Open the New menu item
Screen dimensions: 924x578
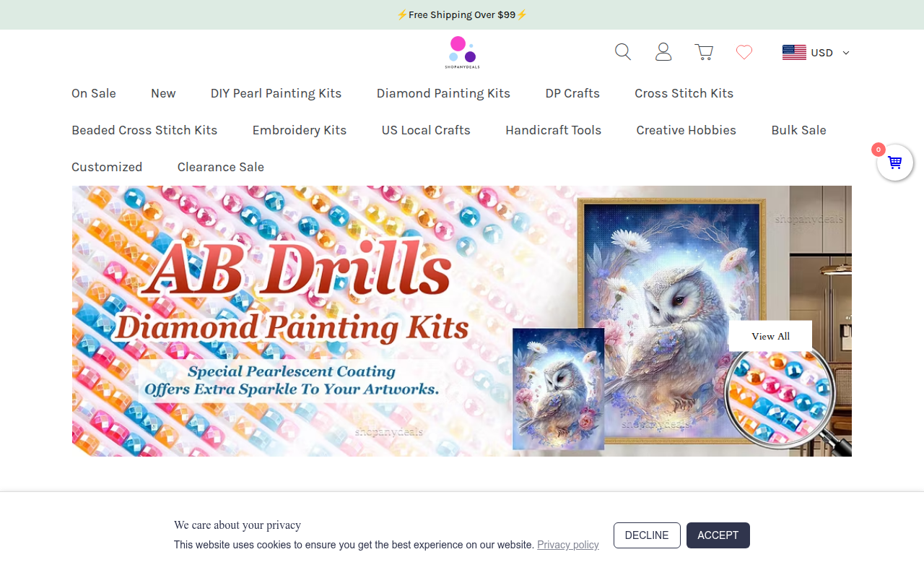click(163, 93)
